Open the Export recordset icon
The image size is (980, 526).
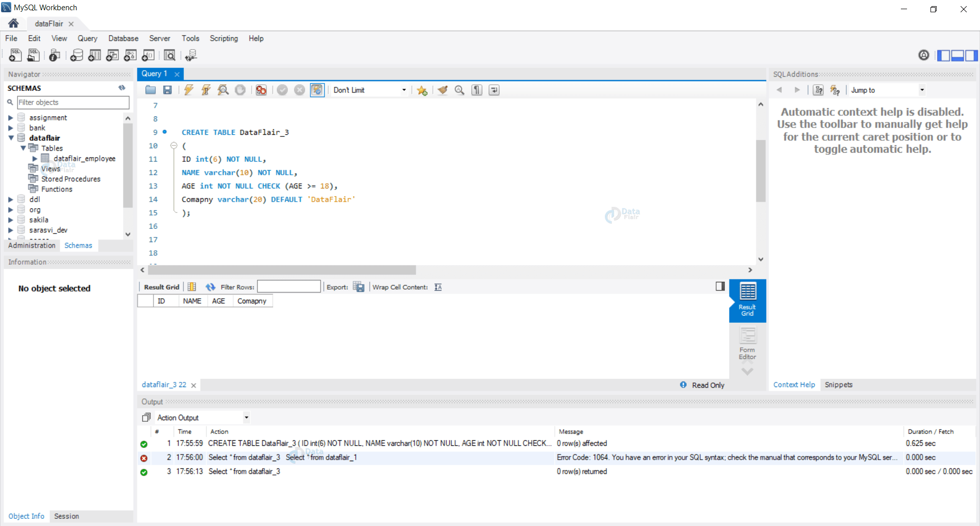click(359, 286)
